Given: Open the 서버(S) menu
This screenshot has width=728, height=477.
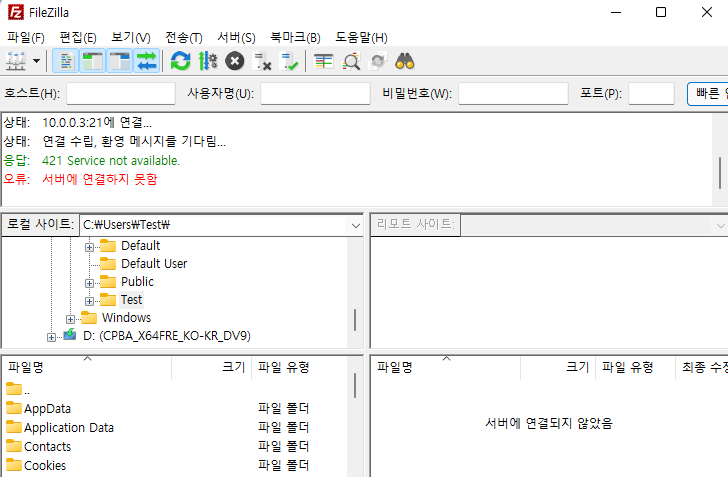Looking at the screenshot, I should pos(236,38).
